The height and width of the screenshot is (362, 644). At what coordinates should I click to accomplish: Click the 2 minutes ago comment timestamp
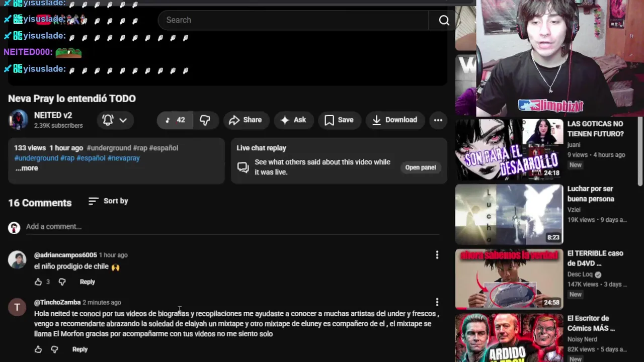pyautogui.click(x=102, y=303)
